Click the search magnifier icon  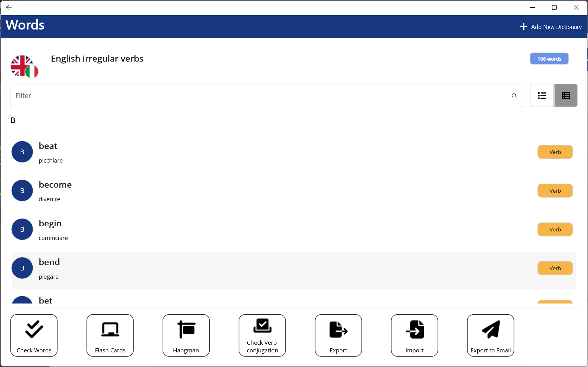click(514, 96)
